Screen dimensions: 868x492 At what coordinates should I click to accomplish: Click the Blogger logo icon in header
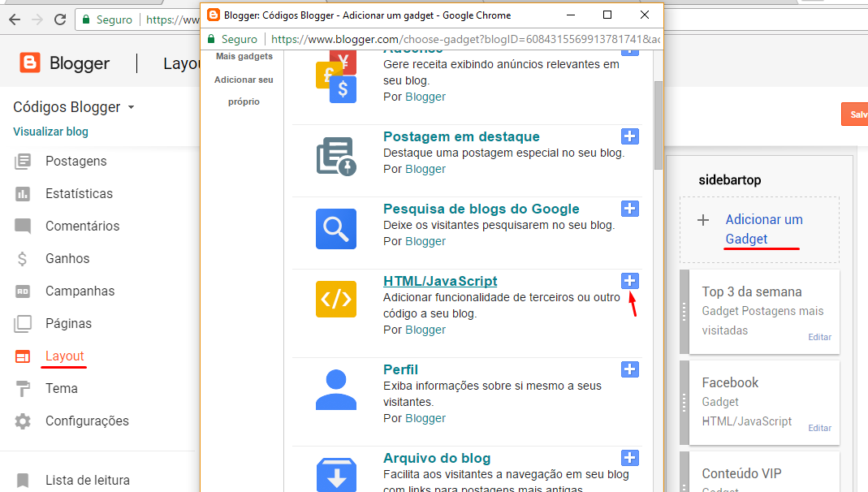click(x=30, y=63)
